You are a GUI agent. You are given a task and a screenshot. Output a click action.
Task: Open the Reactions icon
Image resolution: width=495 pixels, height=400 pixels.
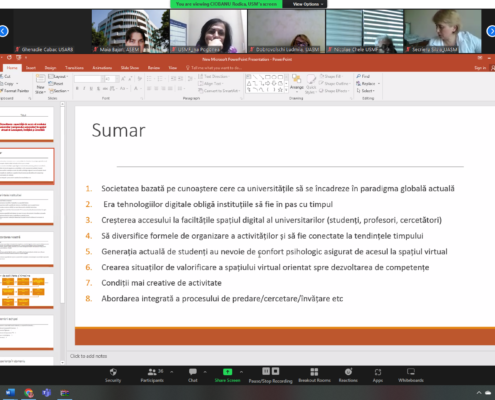(348, 372)
